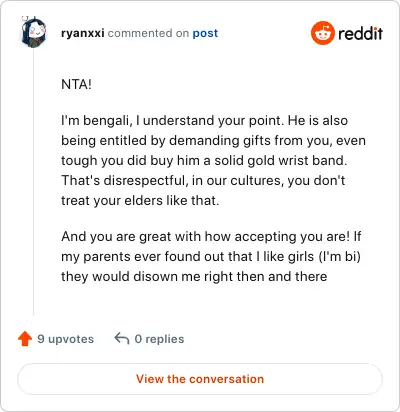This screenshot has height=412, width=400.
Task: Click the orange upvote arrow icon
Action: pos(25,339)
